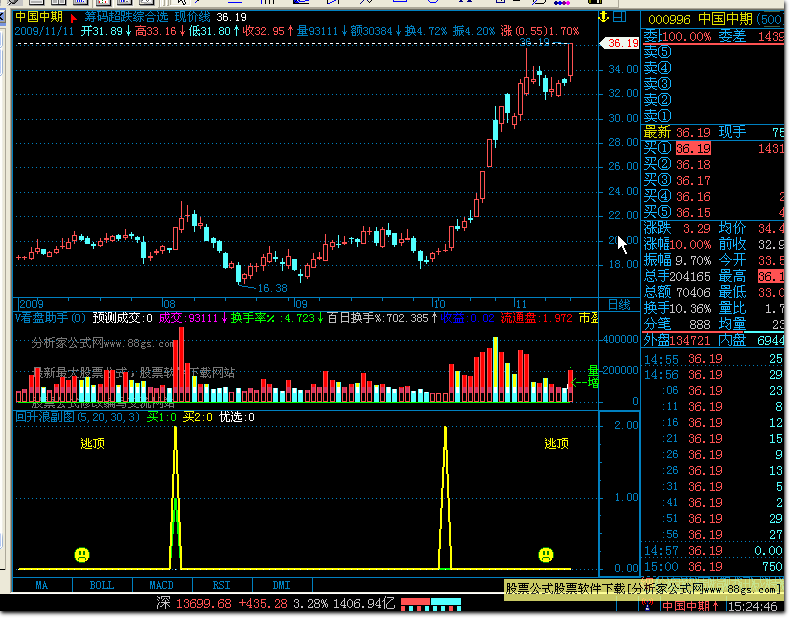Show the DMI indicator tab
Viewport: 791px width, 618px height.
[x=282, y=585]
